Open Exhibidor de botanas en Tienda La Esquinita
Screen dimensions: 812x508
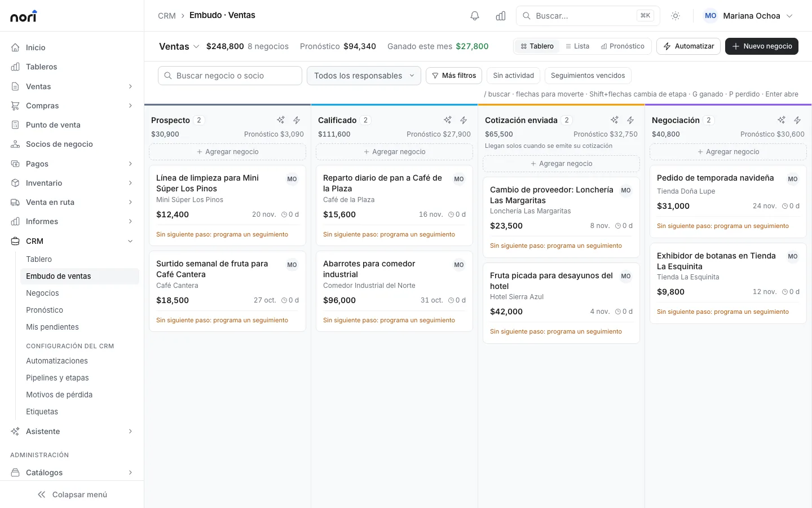(x=716, y=261)
